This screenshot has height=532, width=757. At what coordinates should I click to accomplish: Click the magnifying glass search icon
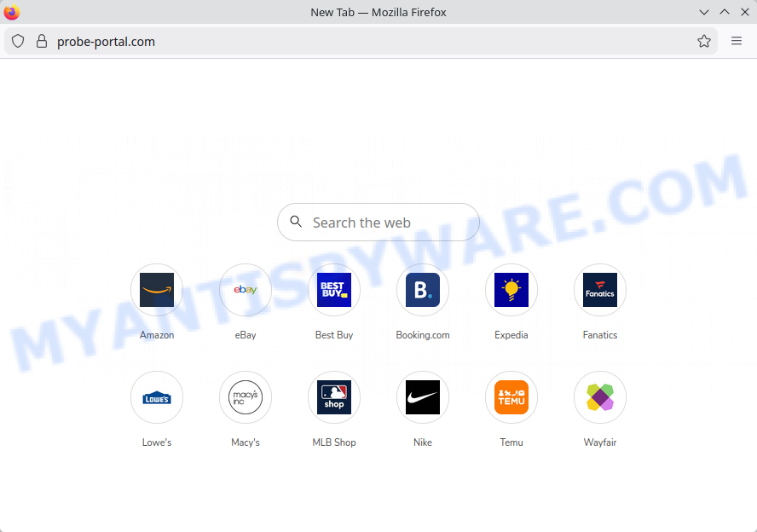tap(296, 222)
